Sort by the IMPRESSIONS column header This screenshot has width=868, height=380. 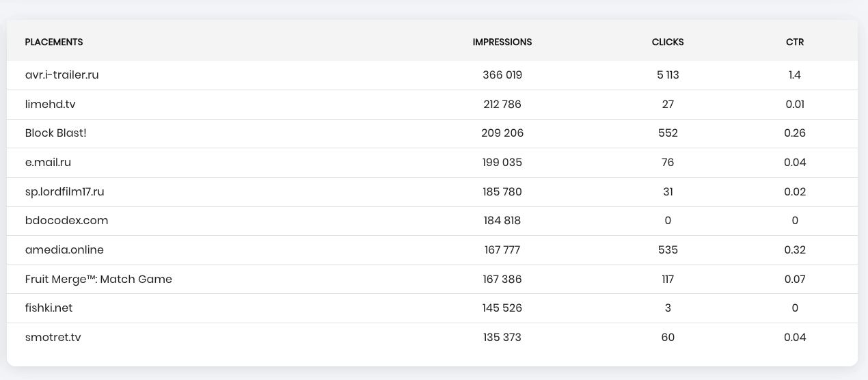pyautogui.click(x=502, y=42)
